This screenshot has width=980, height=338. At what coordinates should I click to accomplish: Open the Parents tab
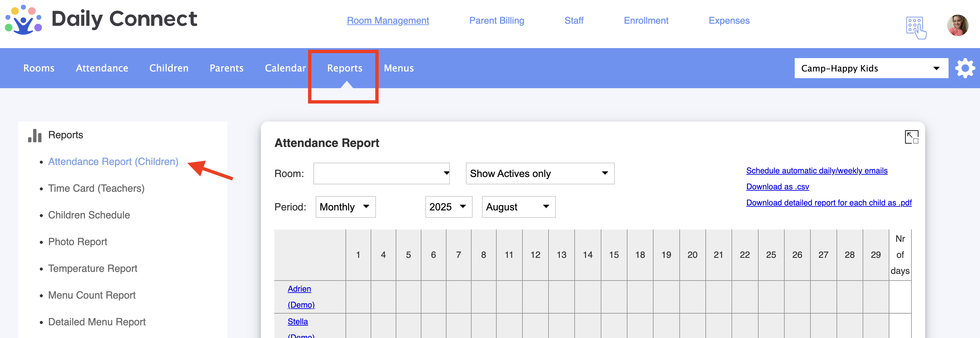(226, 68)
